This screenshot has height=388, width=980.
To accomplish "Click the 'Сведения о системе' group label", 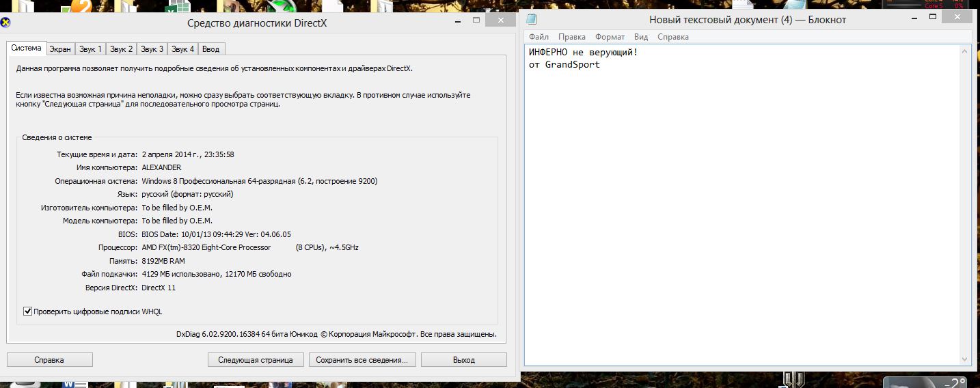I will (x=57, y=137).
